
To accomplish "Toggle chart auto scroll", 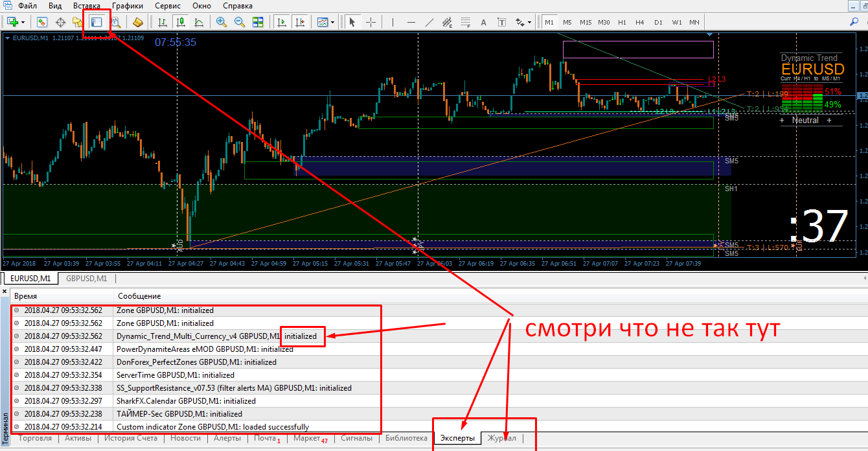I will click(x=282, y=22).
